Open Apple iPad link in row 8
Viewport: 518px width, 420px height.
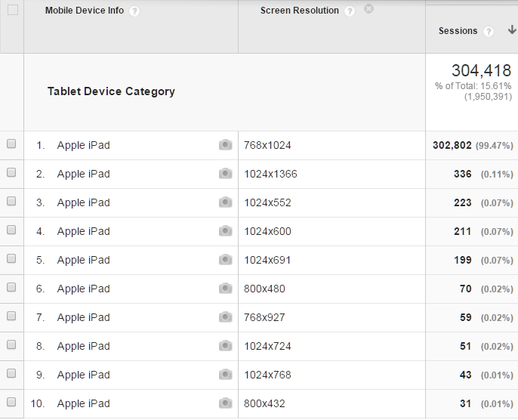pos(83,347)
